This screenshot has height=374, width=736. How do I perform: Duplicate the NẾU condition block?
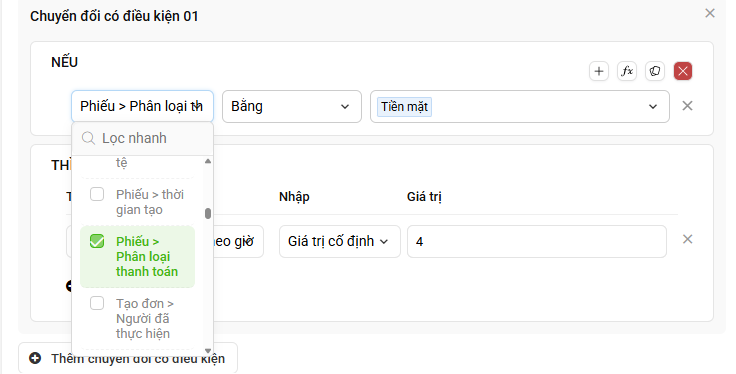[x=655, y=71]
